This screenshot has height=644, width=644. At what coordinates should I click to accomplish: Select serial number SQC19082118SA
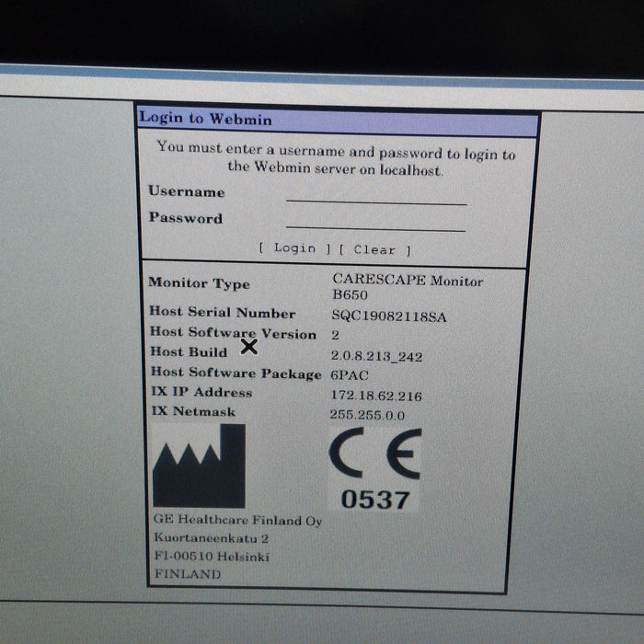click(x=389, y=316)
